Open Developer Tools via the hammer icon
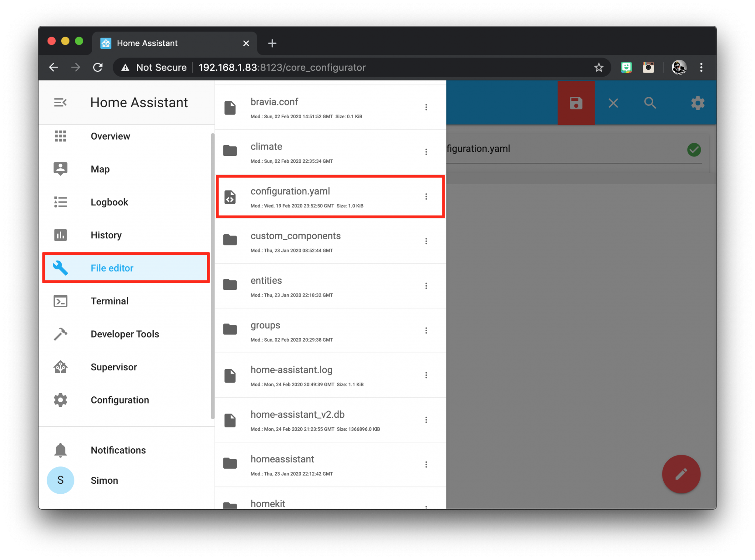755x560 pixels. pos(61,334)
